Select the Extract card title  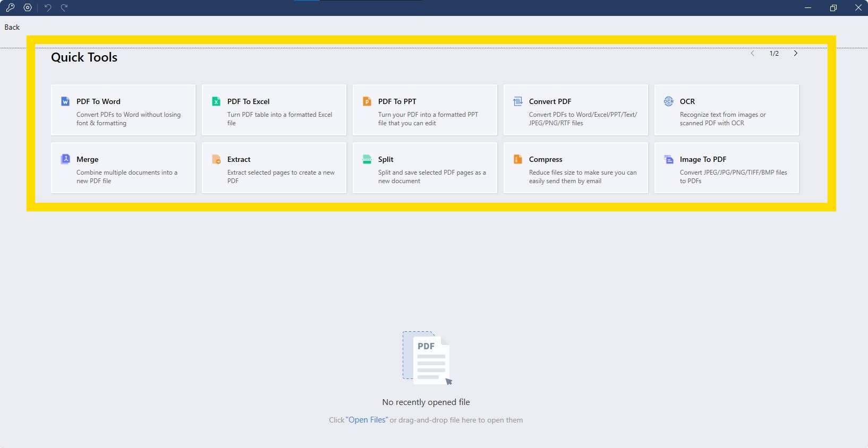[239, 159]
